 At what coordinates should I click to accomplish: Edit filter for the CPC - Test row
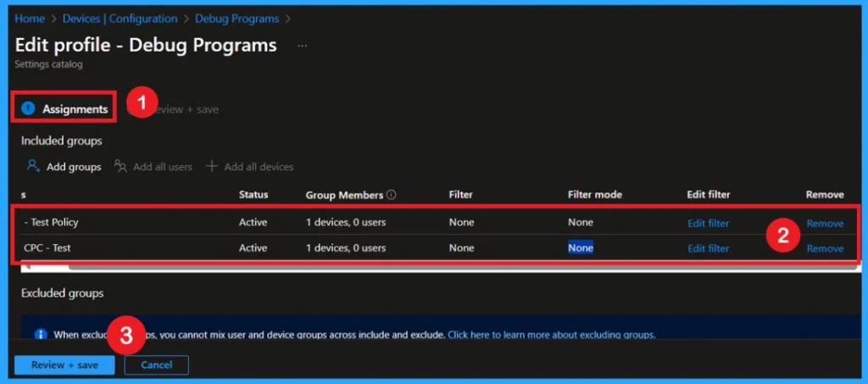point(708,249)
